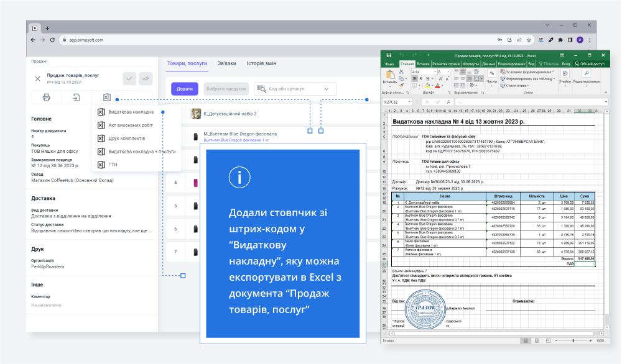This screenshot has height=364, width=622.
Task: Click the scissors cut icon in Excel ribbon
Action: [402, 71]
